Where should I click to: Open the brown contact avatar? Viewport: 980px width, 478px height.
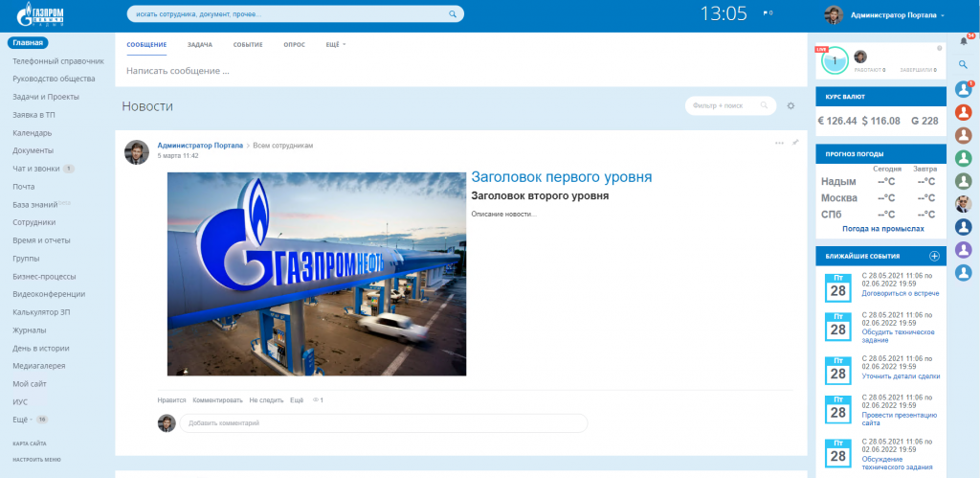[963, 135]
